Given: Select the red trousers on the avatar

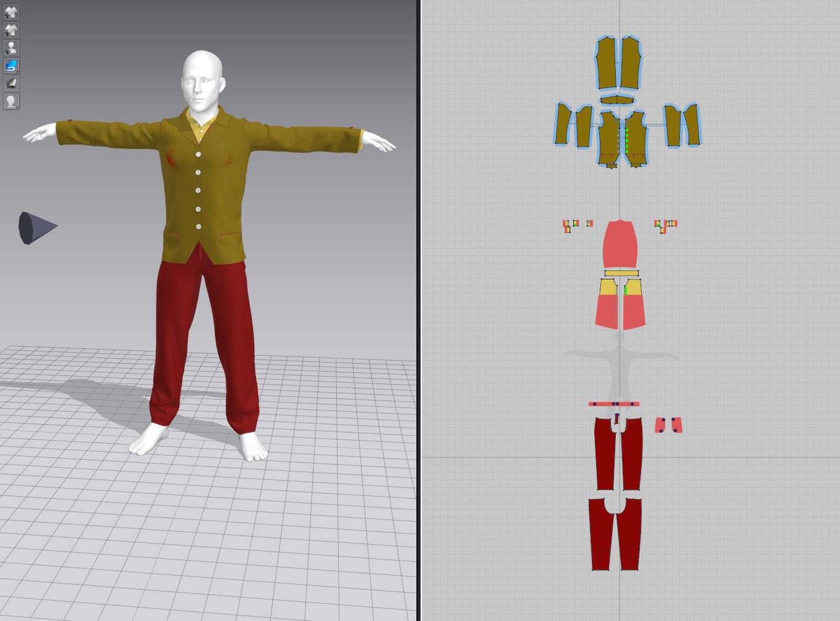Looking at the screenshot, I should click(x=204, y=345).
